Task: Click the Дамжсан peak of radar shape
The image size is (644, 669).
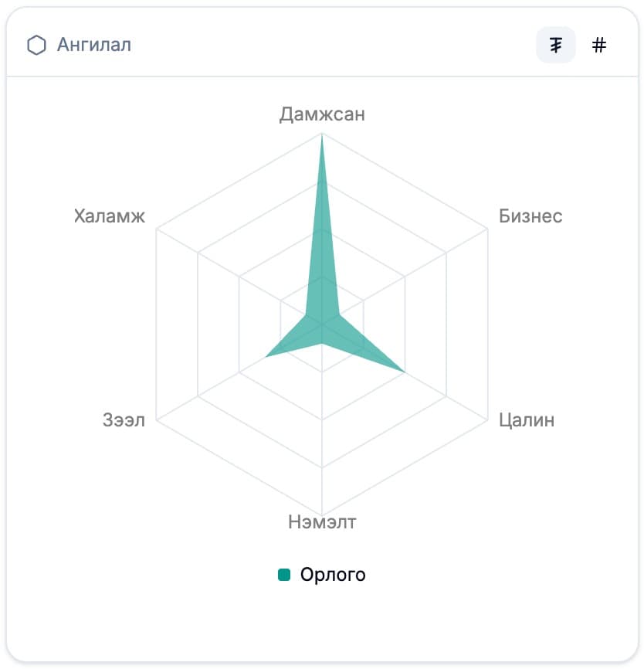Action: tap(322, 136)
